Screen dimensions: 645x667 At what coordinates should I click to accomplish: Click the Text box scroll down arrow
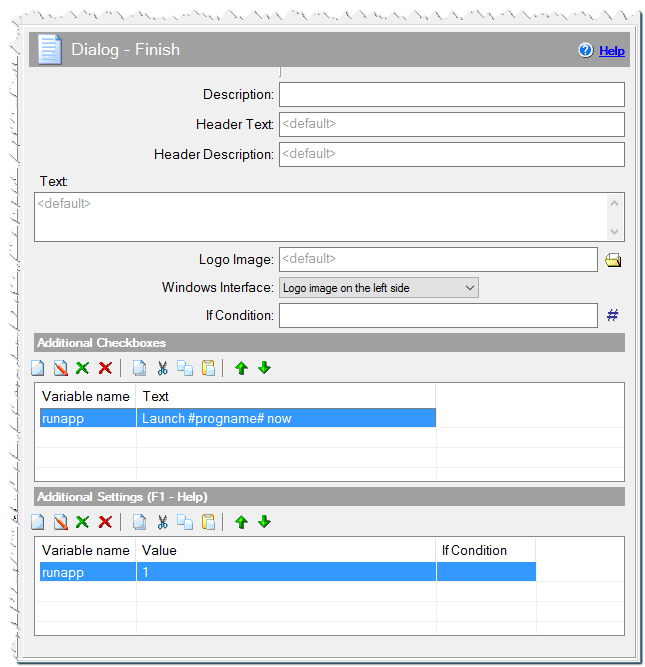point(614,231)
